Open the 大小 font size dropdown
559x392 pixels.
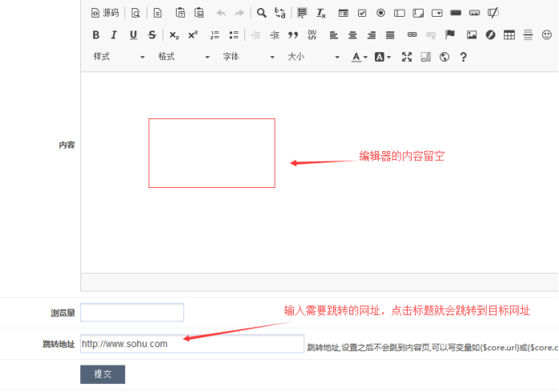(x=313, y=57)
